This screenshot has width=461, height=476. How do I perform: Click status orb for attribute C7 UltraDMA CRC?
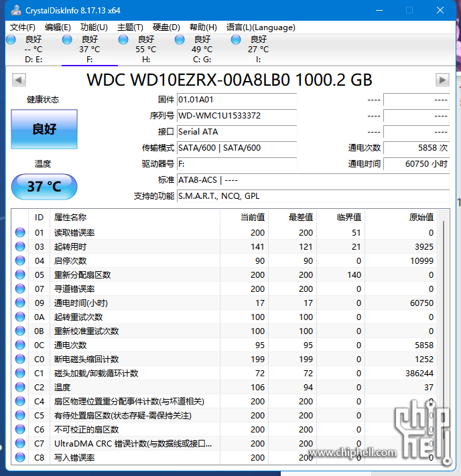pos(20,443)
